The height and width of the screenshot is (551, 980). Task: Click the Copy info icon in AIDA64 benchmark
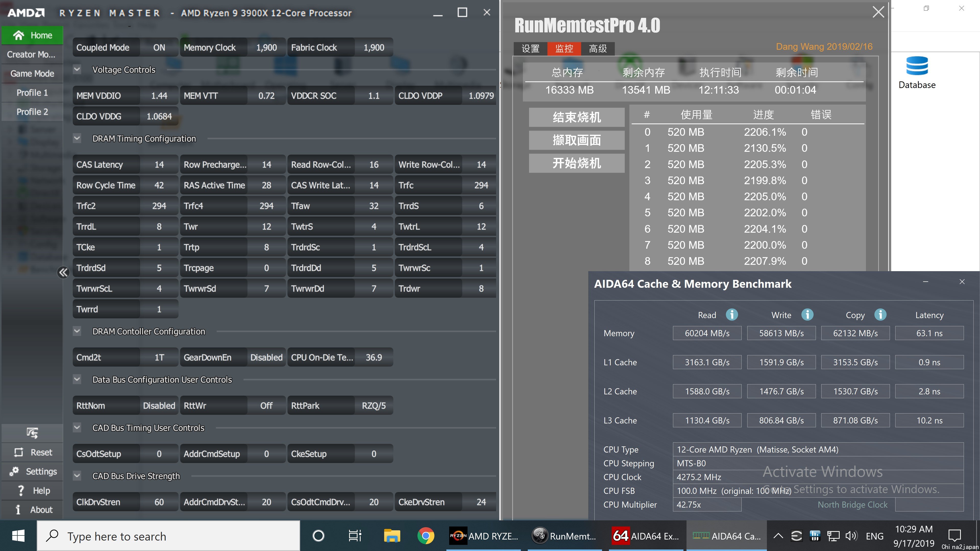pos(880,315)
